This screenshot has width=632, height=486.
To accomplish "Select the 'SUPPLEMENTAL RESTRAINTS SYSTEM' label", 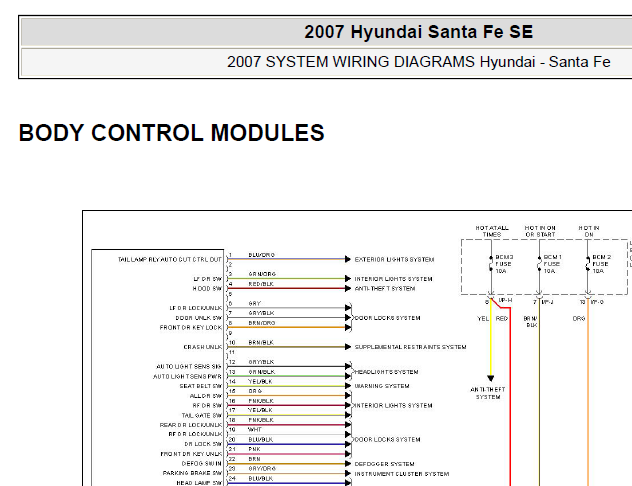I will tap(410, 347).
